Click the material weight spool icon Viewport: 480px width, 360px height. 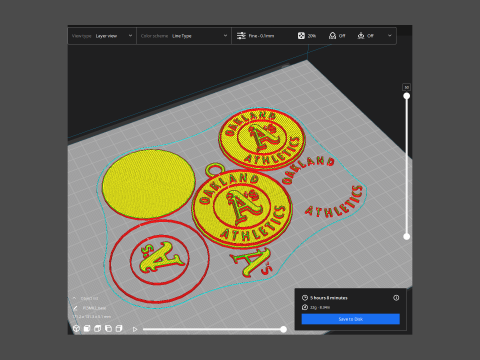click(305, 307)
